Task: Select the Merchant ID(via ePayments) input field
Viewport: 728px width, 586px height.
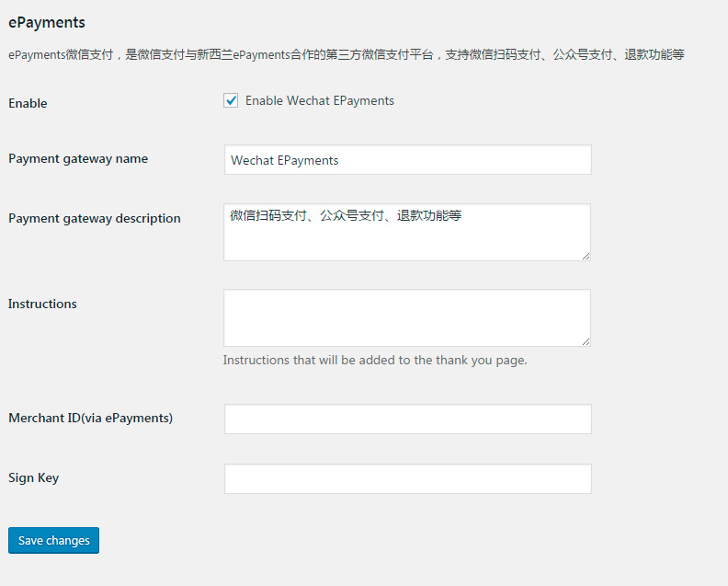Action: tap(407, 419)
